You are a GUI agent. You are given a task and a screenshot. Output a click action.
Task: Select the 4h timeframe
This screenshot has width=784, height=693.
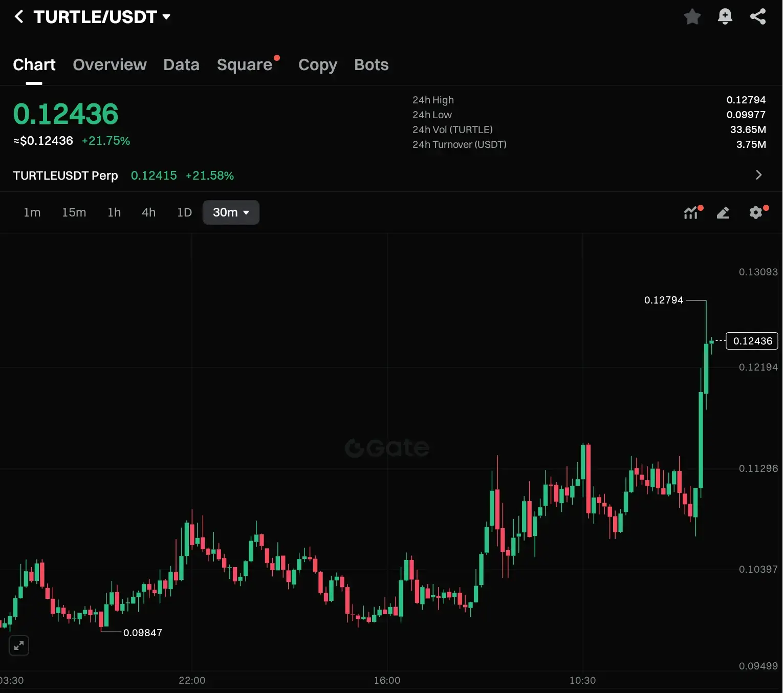149,212
